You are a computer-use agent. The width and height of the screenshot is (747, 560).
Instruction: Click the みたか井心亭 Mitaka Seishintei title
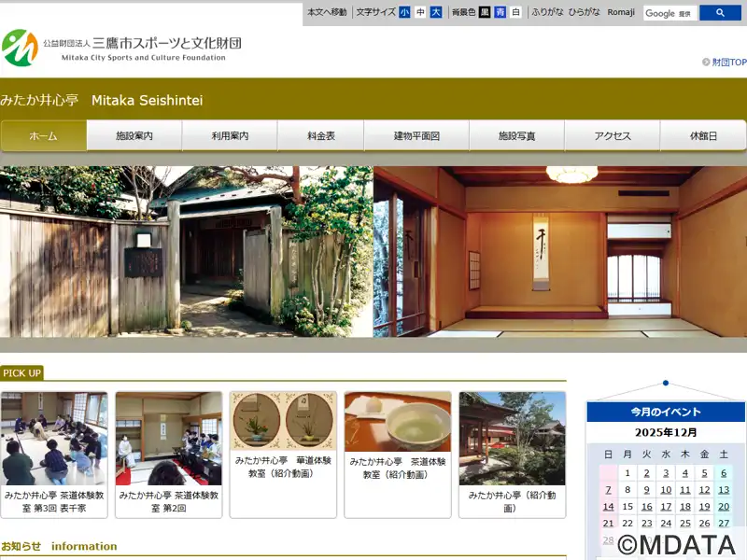coord(102,100)
